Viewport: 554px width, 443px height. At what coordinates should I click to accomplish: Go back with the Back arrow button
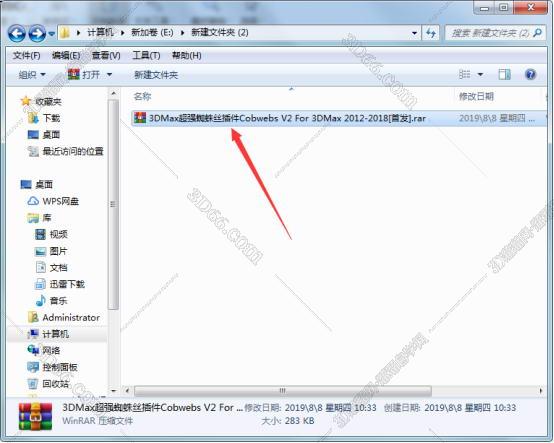tap(17, 34)
